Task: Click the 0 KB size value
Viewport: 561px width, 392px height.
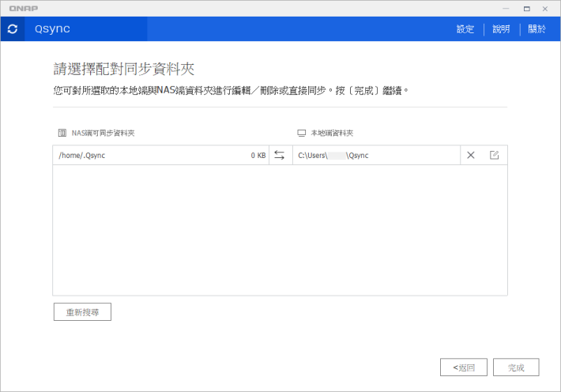Action: click(x=258, y=156)
